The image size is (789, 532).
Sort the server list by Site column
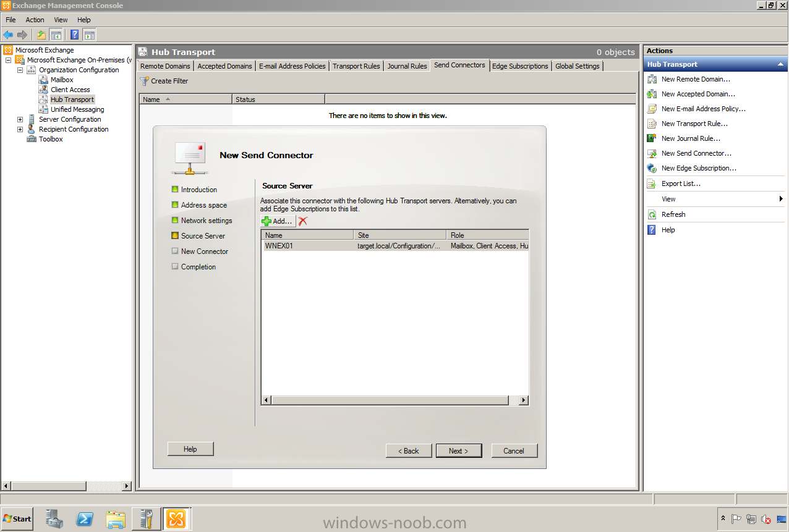pos(399,235)
